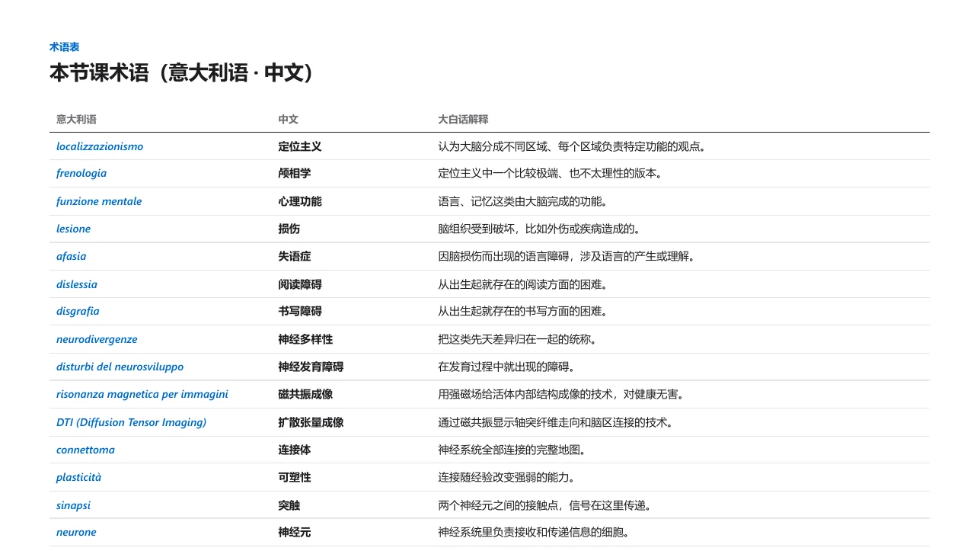Click the term 'neurone'
Image resolution: width=980 pixels, height=551 pixels.
click(x=76, y=532)
